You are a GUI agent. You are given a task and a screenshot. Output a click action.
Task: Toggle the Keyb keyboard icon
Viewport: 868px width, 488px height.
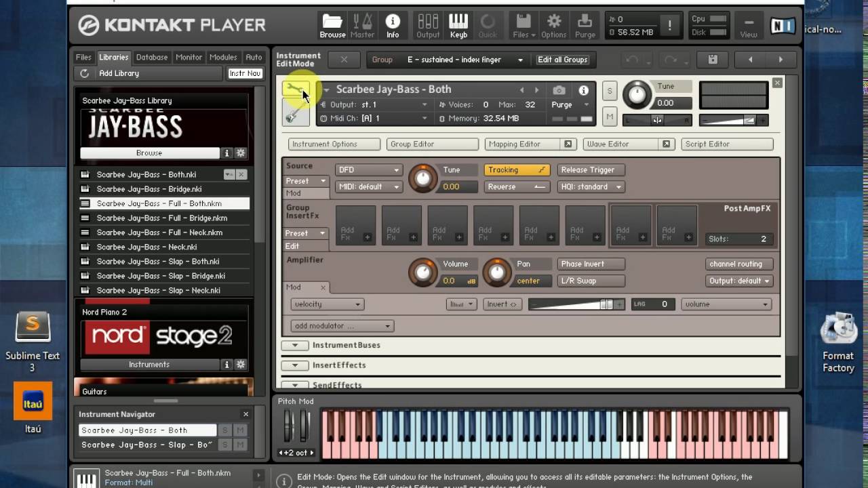(x=458, y=25)
